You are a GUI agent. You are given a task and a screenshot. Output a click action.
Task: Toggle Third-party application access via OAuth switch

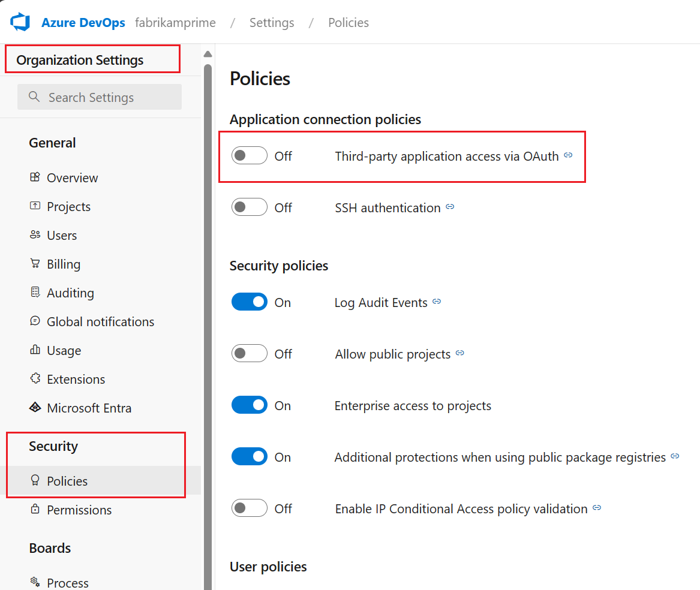(x=249, y=156)
